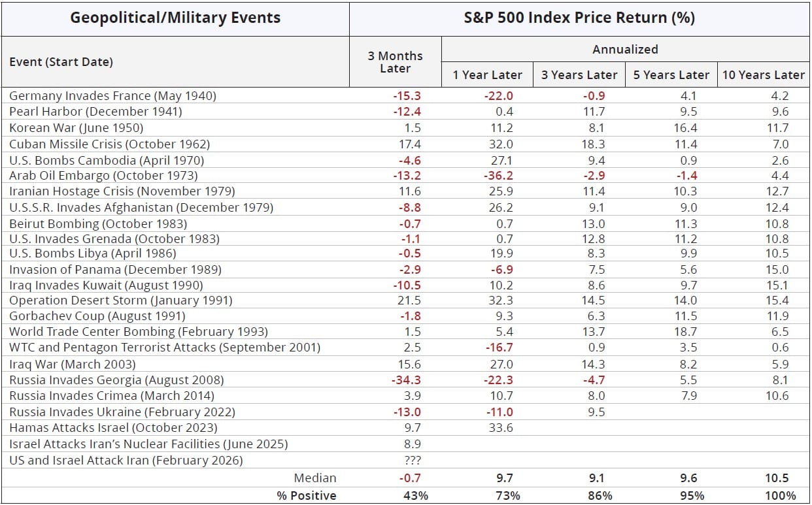Select the Pearl Harbor (December 1941) row
This screenshot has height=505, width=812.
tap(95, 112)
